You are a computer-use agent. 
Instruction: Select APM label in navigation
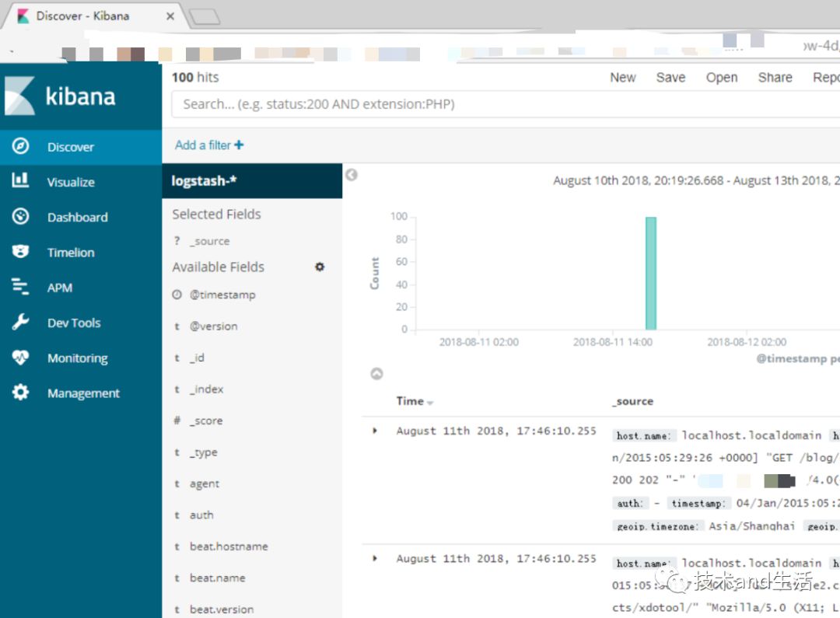[59, 288]
